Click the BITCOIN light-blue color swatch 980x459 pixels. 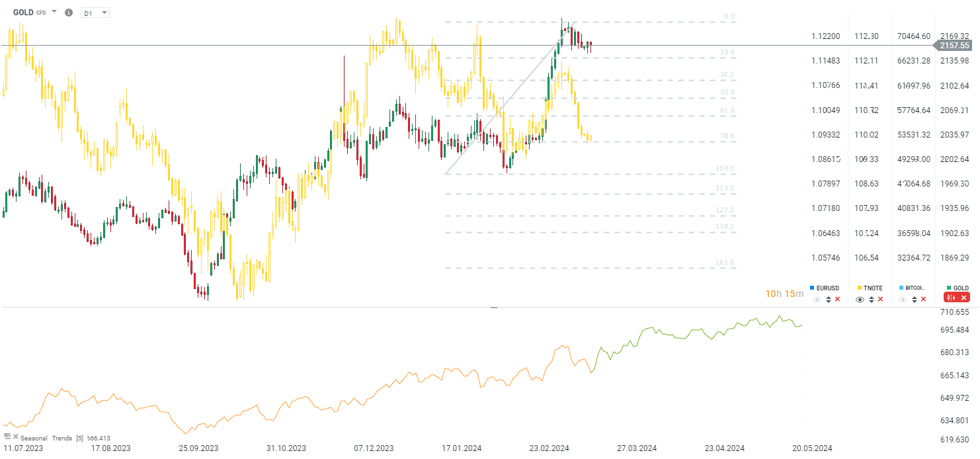click(x=901, y=288)
